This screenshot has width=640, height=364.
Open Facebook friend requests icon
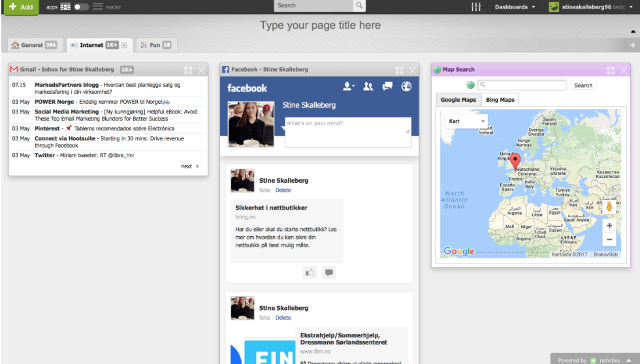[348, 86]
